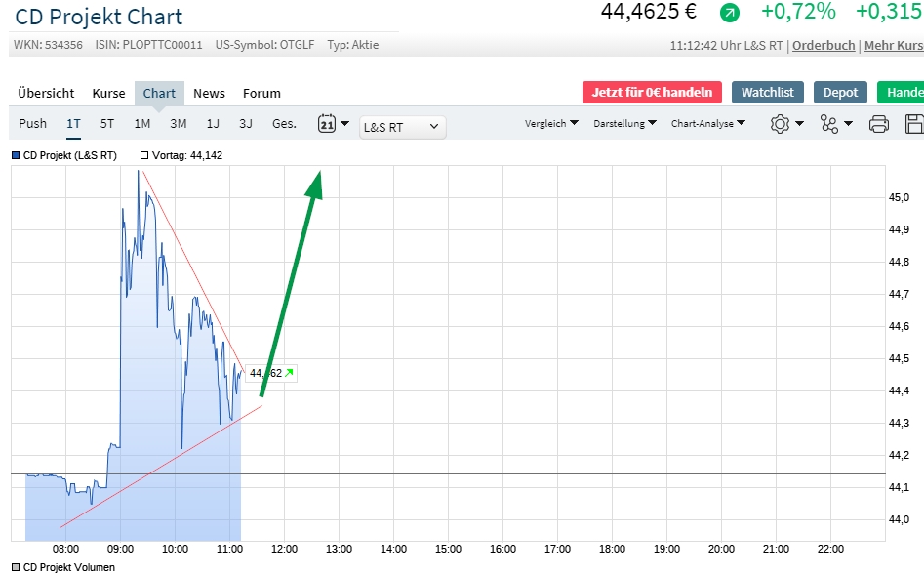
Task: Click the 12:00 time axis label
Action: 284,549
